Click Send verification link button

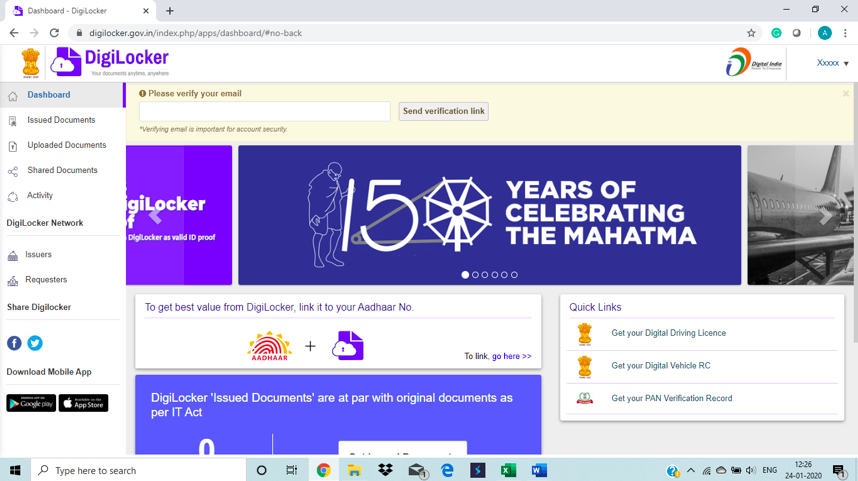[x=443, y=111]
